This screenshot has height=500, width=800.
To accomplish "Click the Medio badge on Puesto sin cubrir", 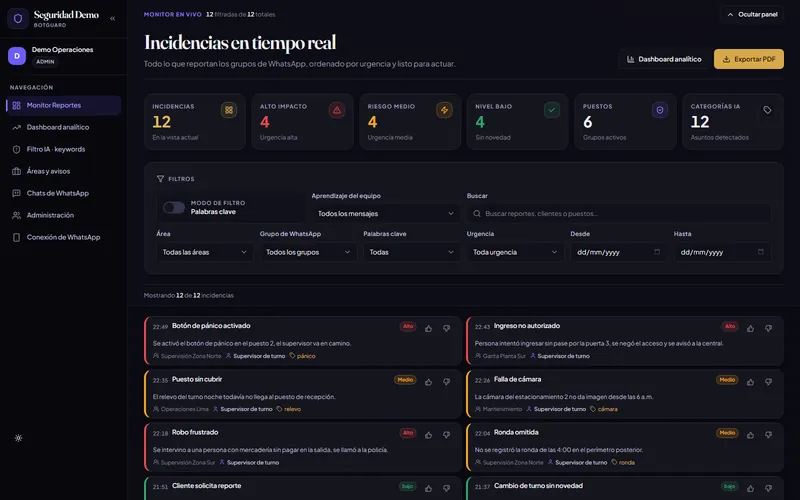I will (x=405, y=380).
